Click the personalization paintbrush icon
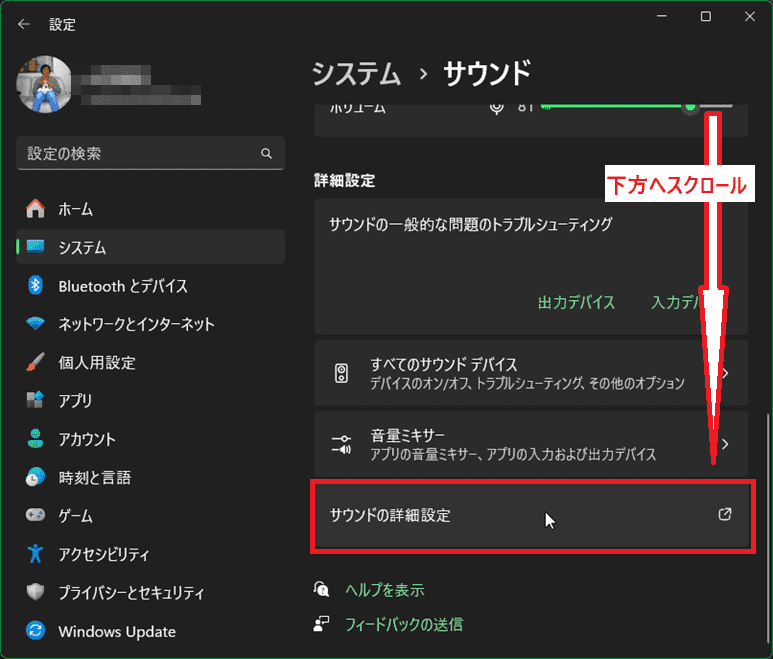 coord(36,362)
